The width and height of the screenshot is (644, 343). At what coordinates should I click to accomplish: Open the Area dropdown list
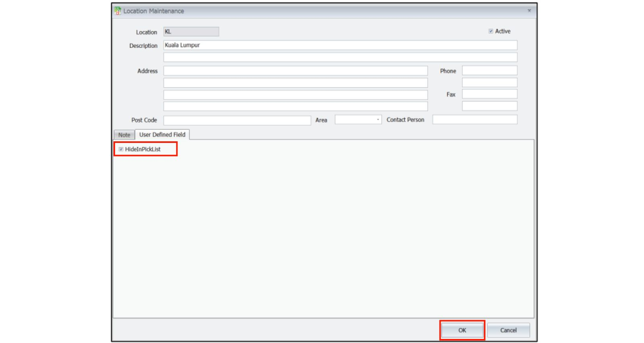click(x=378, y=120)
